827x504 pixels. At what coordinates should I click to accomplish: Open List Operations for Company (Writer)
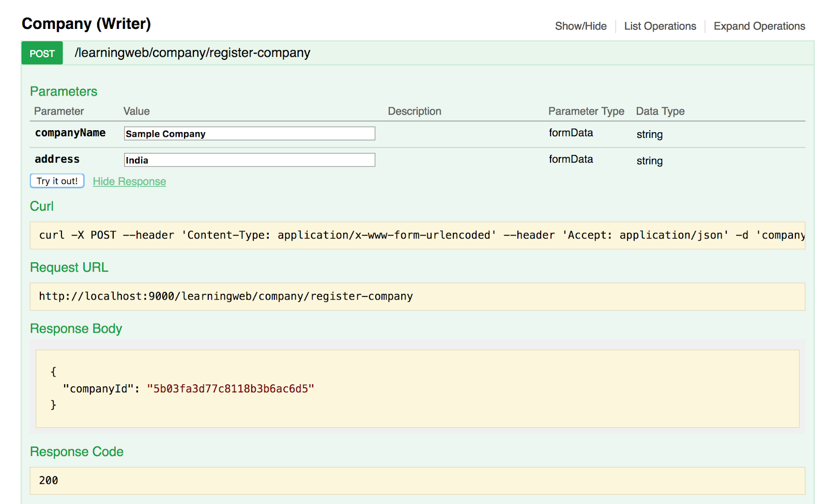[660, 26]
